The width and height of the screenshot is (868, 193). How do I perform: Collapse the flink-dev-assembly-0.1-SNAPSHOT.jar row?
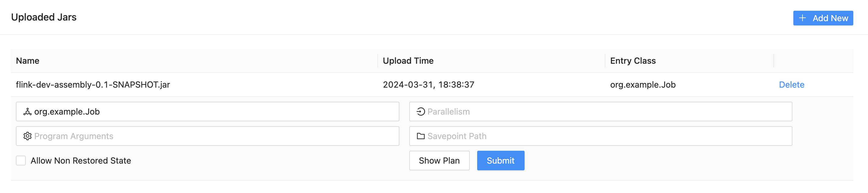(93, 85)
